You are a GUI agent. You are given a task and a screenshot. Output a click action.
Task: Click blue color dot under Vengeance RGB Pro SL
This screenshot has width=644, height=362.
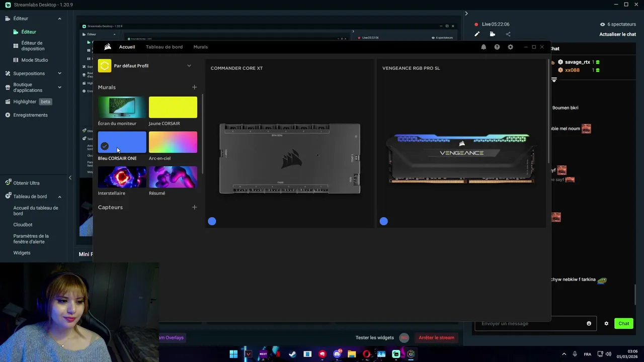(384, 221)
